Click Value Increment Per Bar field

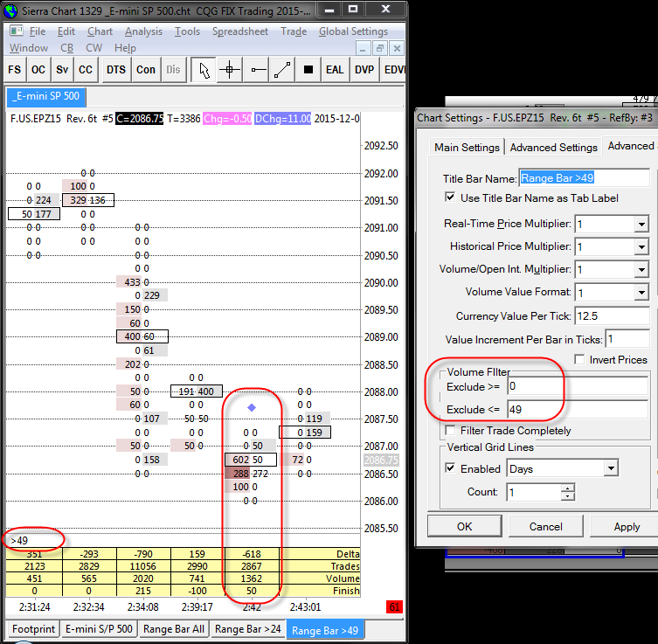[627, 339]
